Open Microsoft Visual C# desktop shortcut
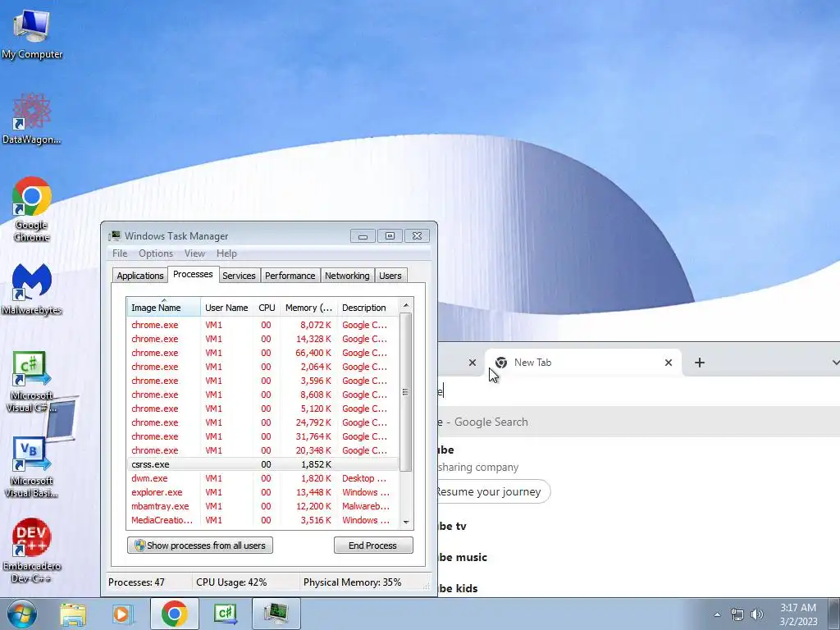840x630 pixels. coord(32,381)
